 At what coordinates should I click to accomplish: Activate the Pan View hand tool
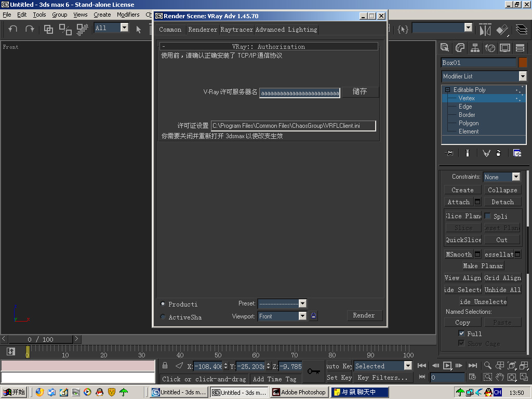point(499,377)
